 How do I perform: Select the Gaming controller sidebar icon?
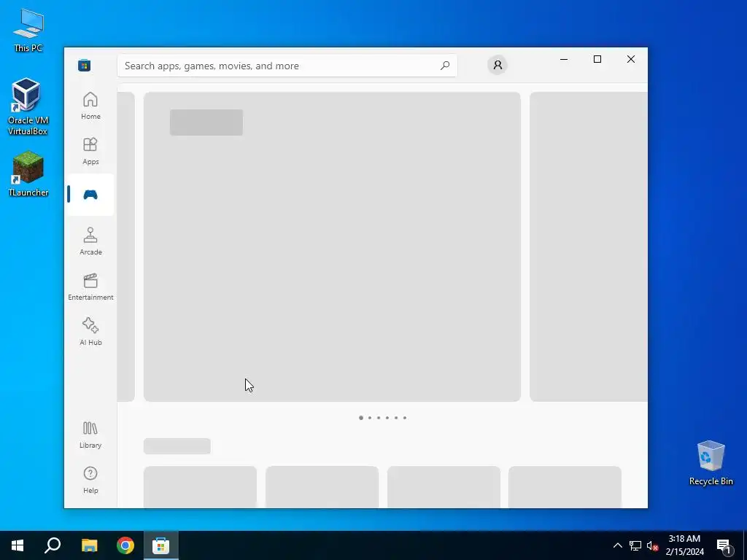pos(90,194)
